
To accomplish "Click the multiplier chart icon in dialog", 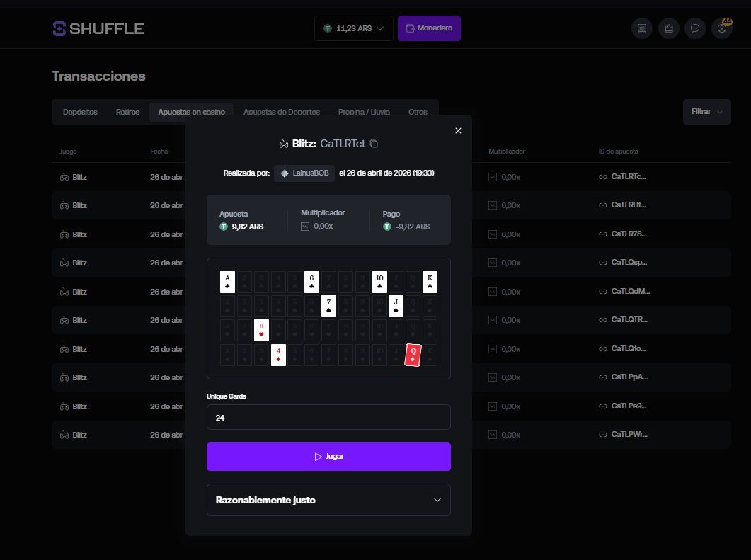I will pyautogui.click(x=305, y=226).
